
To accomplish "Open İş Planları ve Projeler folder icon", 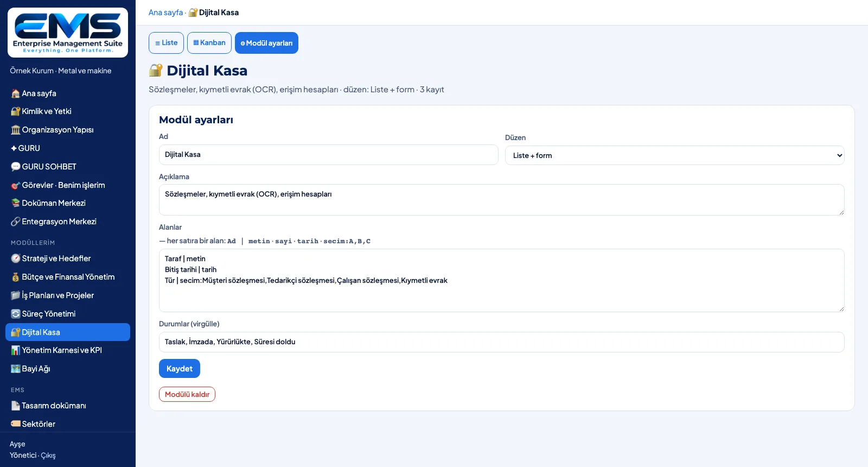I will [x=16, y=295].
